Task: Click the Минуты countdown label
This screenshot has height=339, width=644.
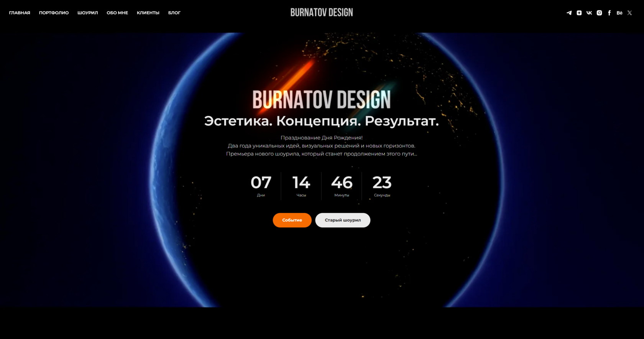Action: point(342,195)
